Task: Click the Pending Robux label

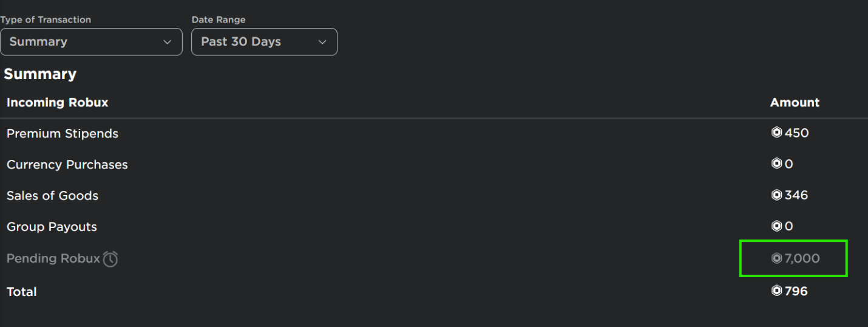Action: pos(53,258)
